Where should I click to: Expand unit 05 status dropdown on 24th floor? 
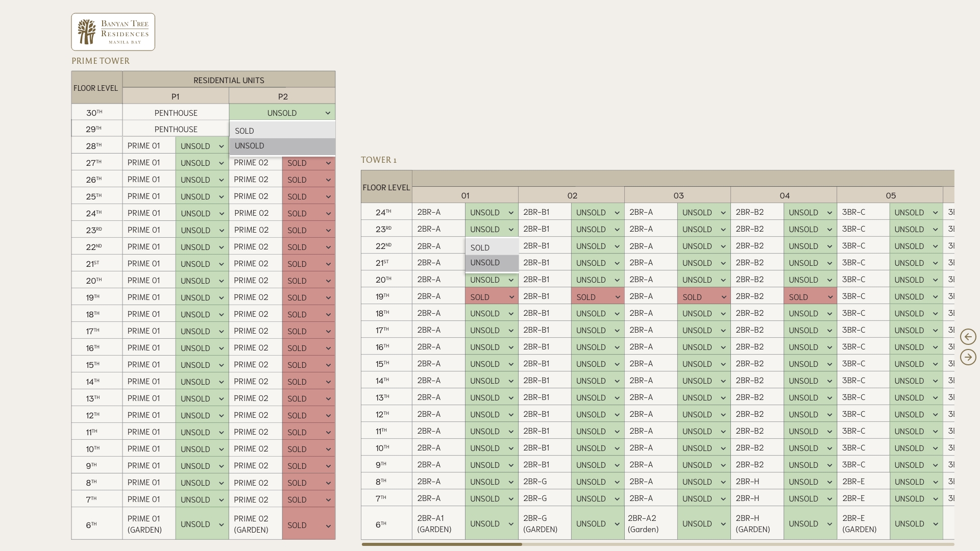[x=916, y=212]
